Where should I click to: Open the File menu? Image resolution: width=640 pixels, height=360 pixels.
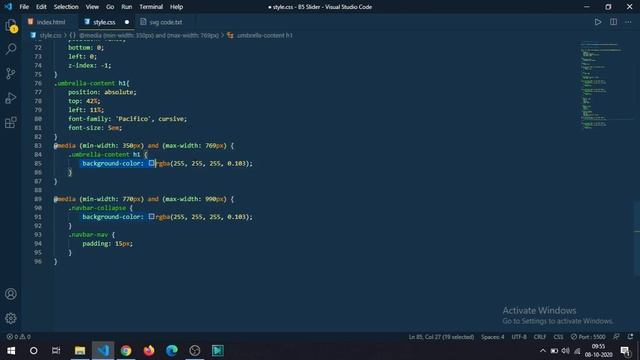[x=24, y=7]
